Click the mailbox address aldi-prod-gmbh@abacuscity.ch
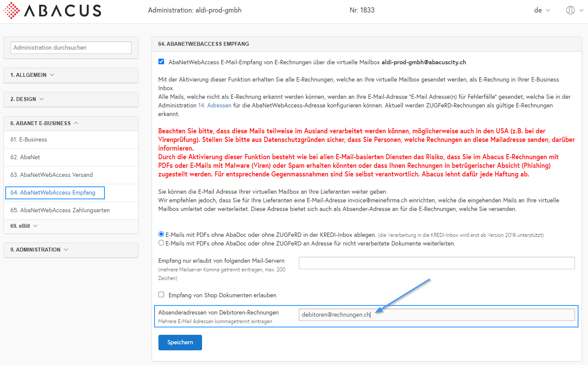Image resolution: width=588 pixels, height=365 pixels. (424, 62)
